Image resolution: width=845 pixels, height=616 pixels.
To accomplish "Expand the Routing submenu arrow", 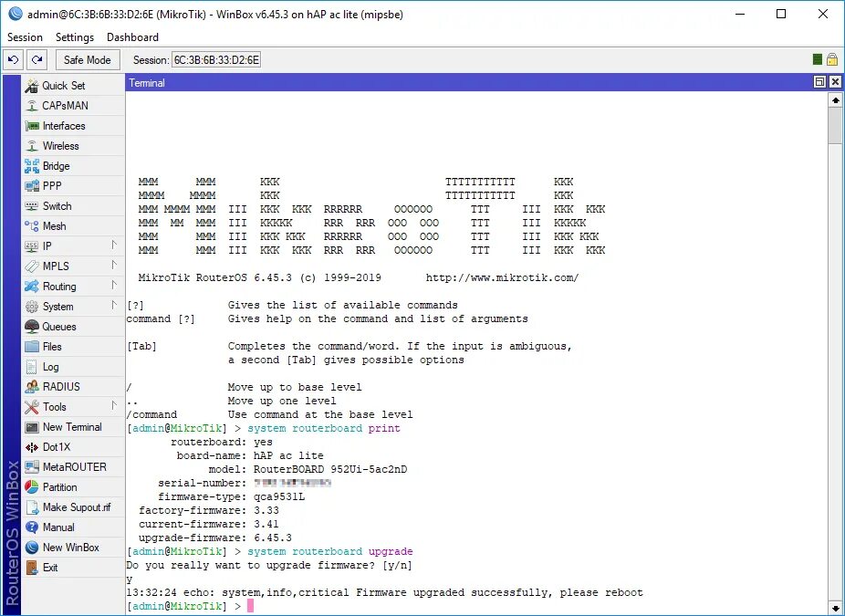I will [x=114, y=285].
